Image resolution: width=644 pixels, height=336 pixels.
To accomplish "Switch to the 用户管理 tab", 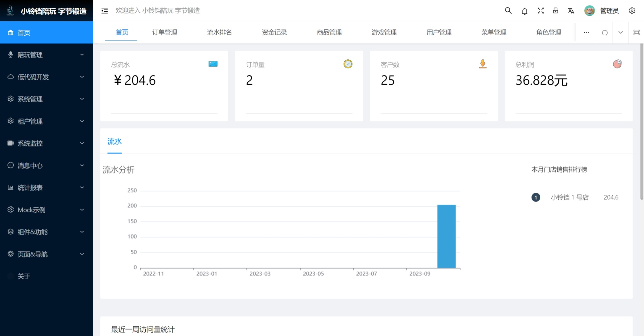I will (439, 32).
